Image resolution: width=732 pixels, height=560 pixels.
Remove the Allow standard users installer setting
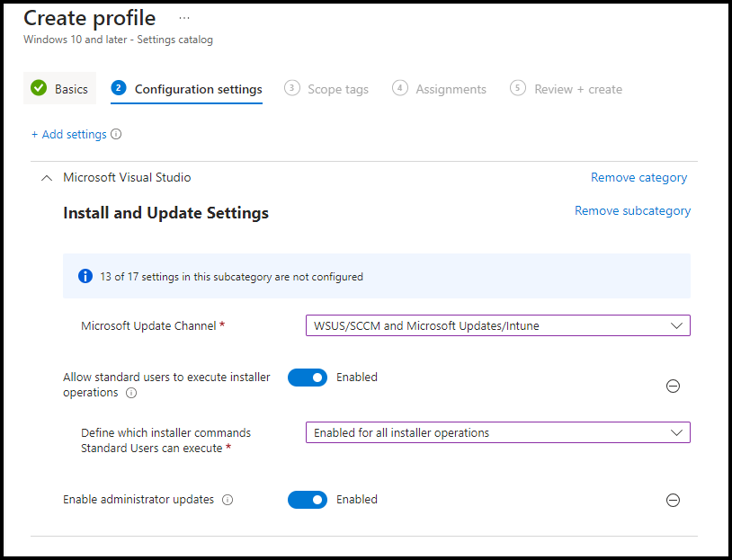pos(673,386)
